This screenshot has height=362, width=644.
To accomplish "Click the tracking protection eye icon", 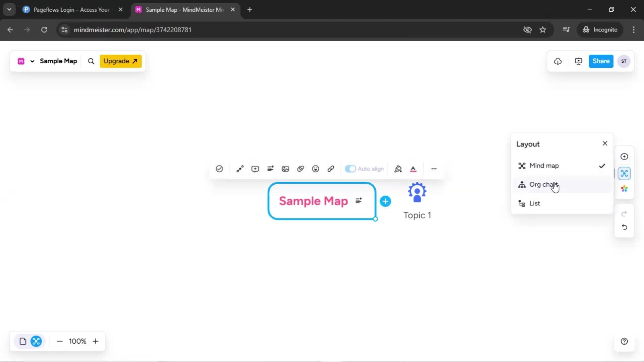I will [x=528, y=30].
